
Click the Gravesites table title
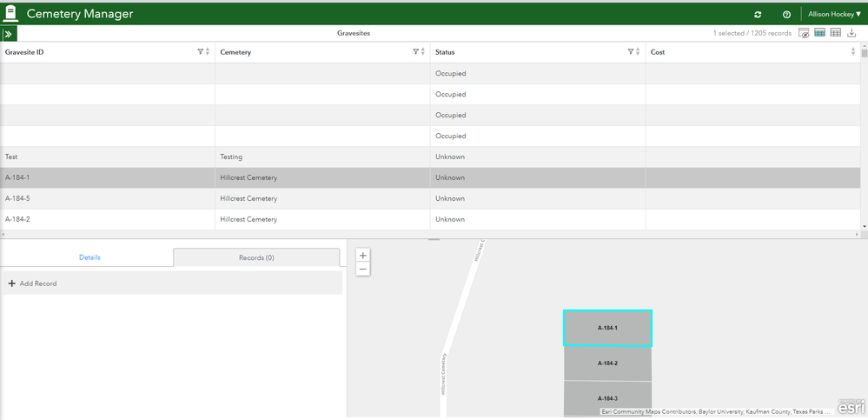[354, 33]
